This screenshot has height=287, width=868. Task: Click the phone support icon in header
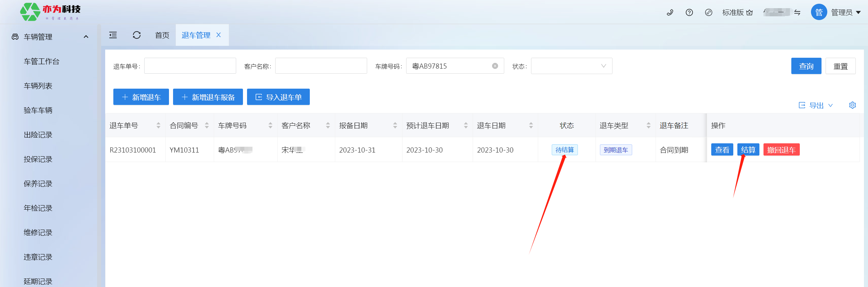pos(670,13)
